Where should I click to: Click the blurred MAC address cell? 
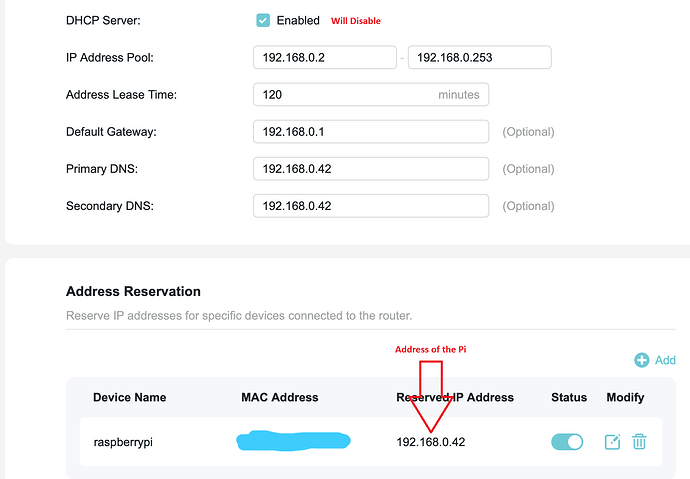point(293,440)
